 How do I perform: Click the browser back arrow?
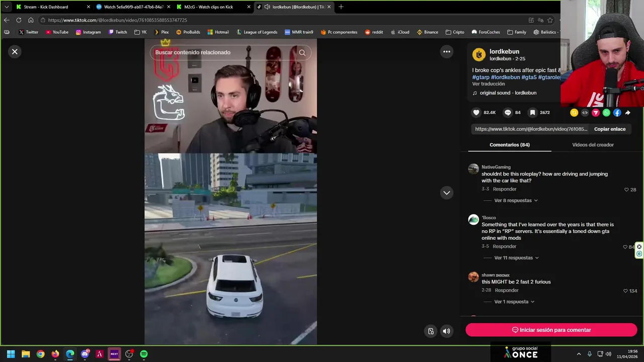[7, 20]
